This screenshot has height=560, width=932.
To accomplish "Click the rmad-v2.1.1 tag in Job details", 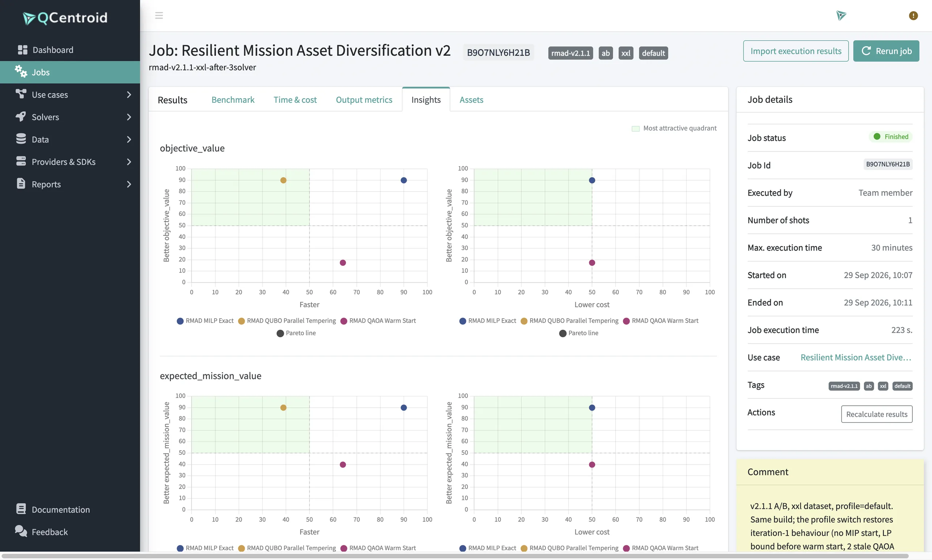I will (844, 386).
